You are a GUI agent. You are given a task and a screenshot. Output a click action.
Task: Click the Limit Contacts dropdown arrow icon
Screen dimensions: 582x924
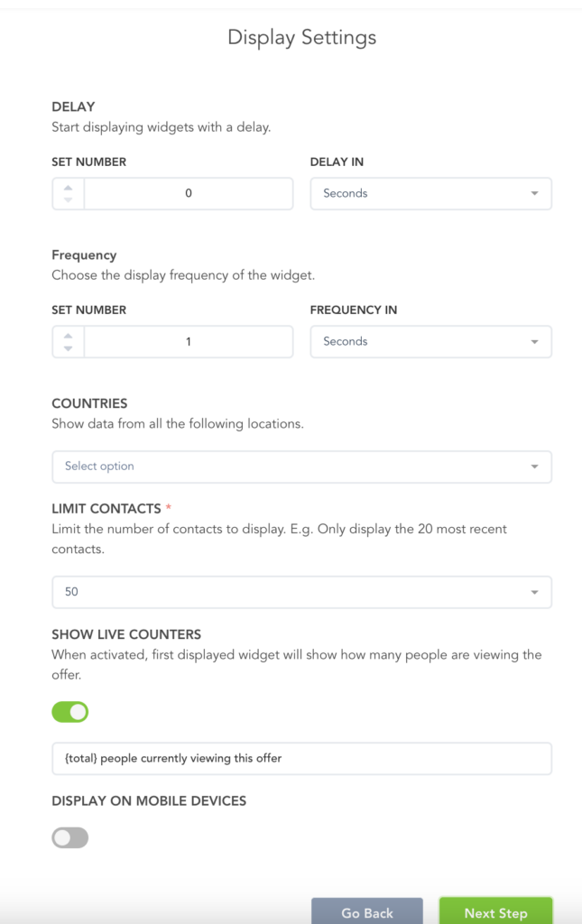[534, 594]
